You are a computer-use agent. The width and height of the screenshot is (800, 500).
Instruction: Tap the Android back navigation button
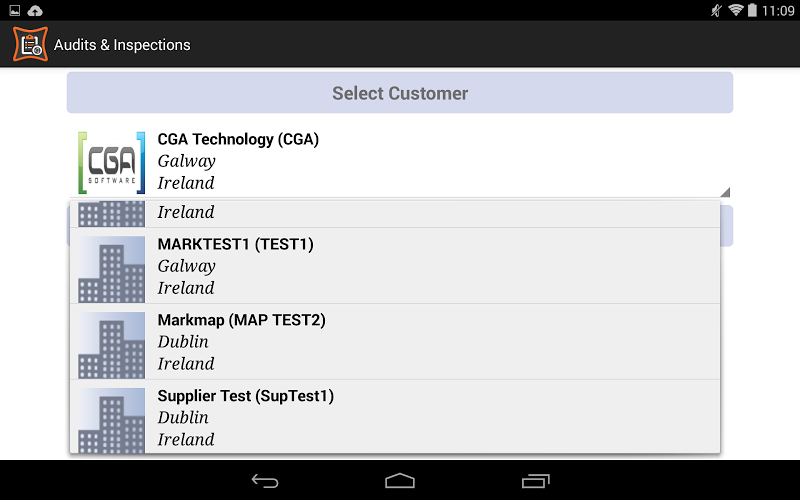click(x=265, y=481)
